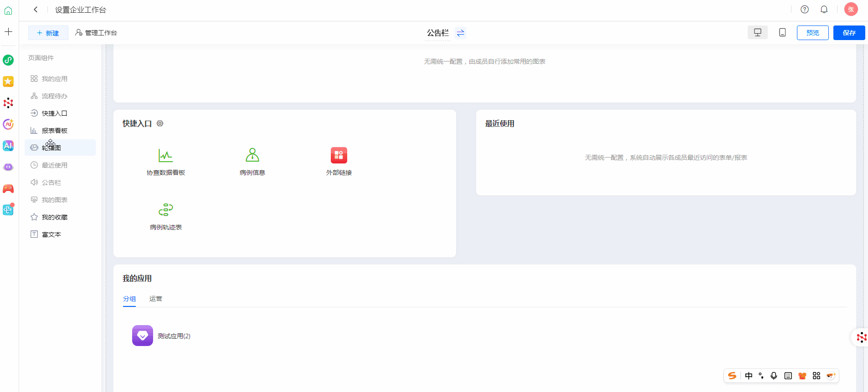Open the user avatar menu
The image size is (868, 392).
point(851,10)
